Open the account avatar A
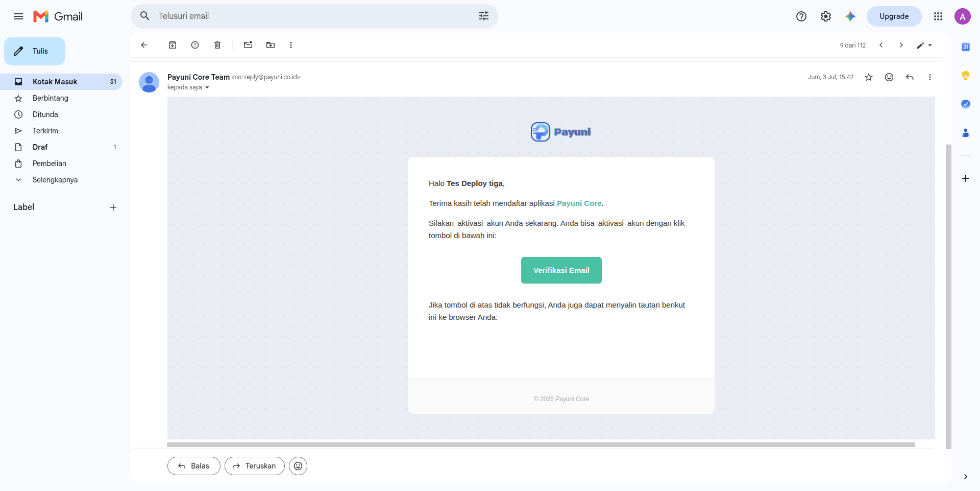Viewport: 980px width, 491px height. click(x=963, y=16)
